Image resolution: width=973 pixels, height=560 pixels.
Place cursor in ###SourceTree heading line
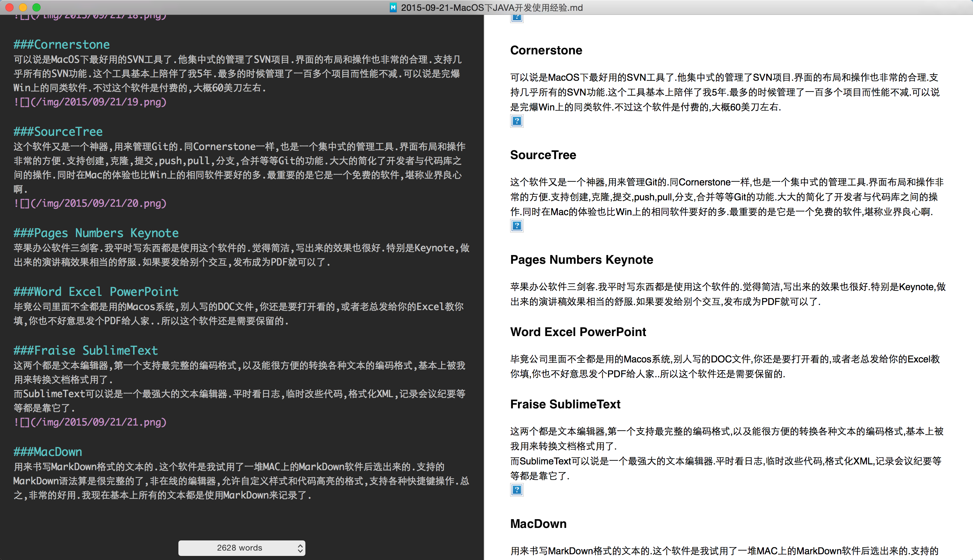pos(58,131)
